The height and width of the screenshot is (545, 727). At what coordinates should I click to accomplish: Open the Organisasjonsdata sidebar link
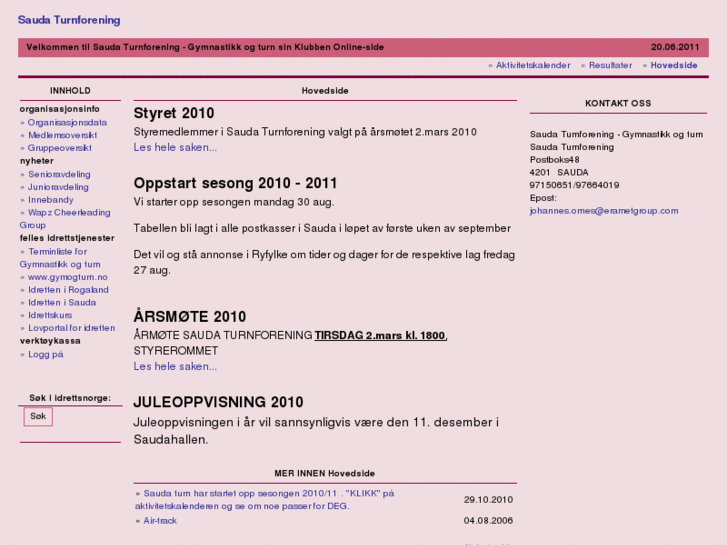[67, 122]
